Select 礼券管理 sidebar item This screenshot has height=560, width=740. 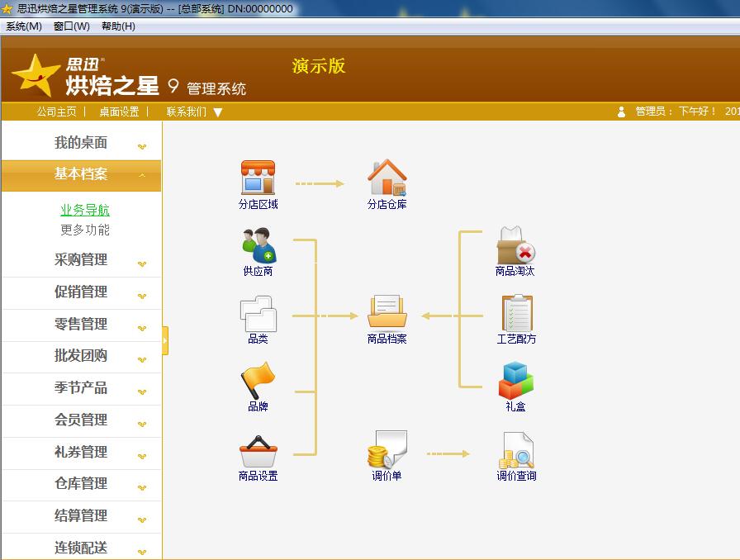click(81, 453)
